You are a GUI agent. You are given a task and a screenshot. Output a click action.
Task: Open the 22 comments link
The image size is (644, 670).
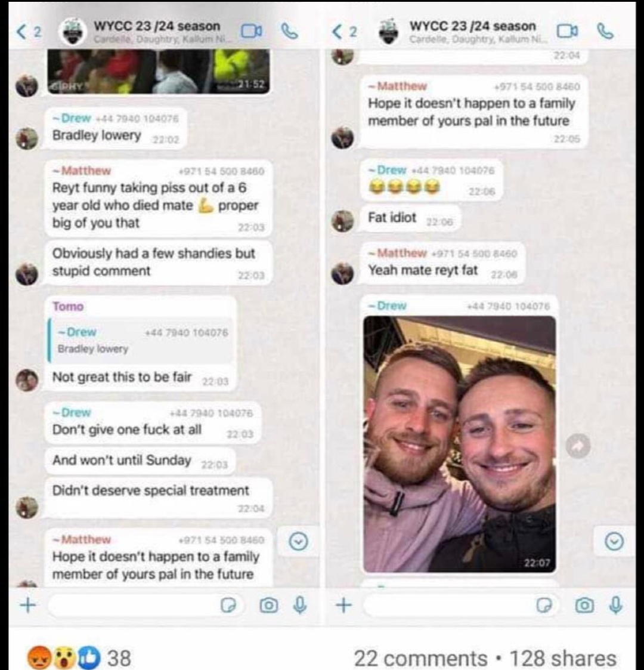coord(420,658)
